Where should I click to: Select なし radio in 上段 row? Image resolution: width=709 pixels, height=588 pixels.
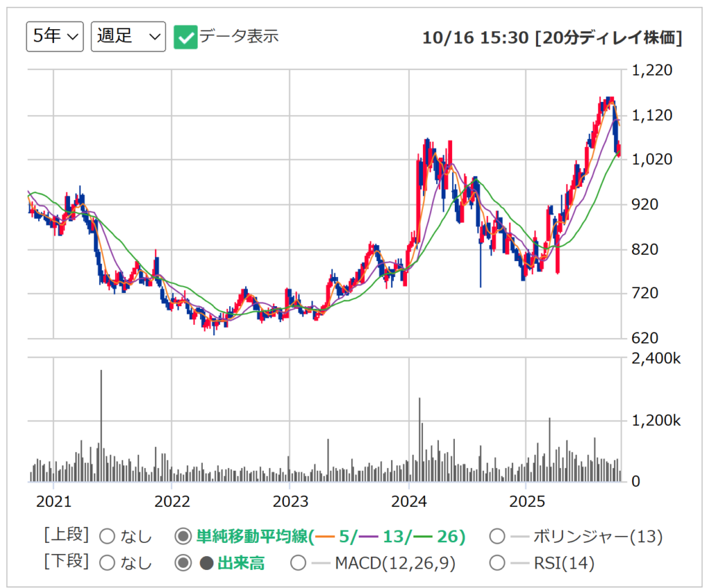[107, 536]
